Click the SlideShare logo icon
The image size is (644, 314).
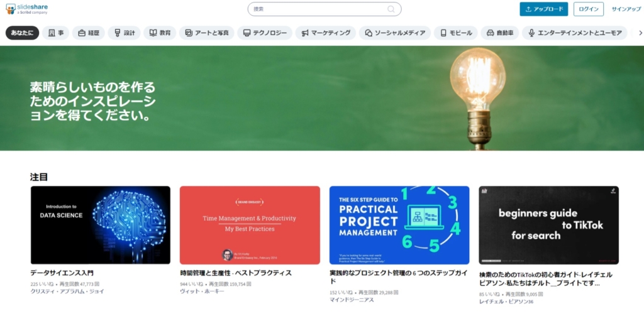(10, 9)
